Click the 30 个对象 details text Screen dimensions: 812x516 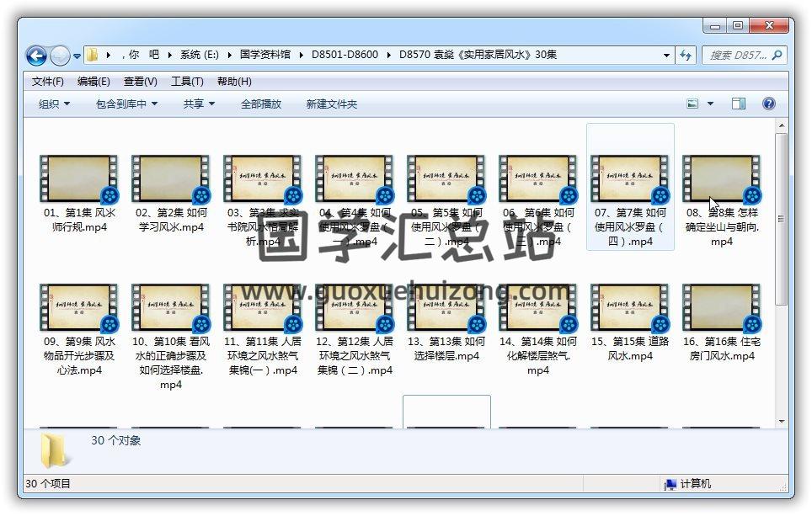[x=116, y=440]
